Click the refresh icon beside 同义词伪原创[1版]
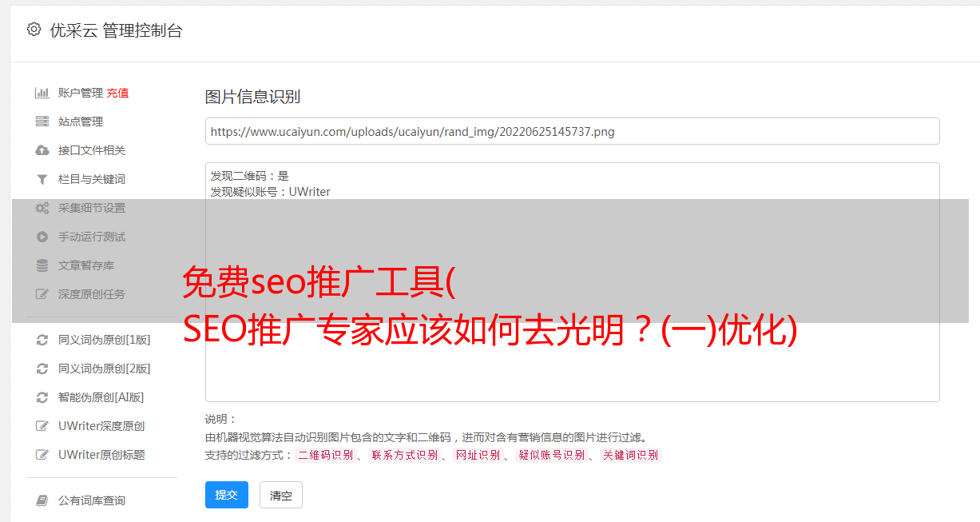 click(x=42, y=340)
